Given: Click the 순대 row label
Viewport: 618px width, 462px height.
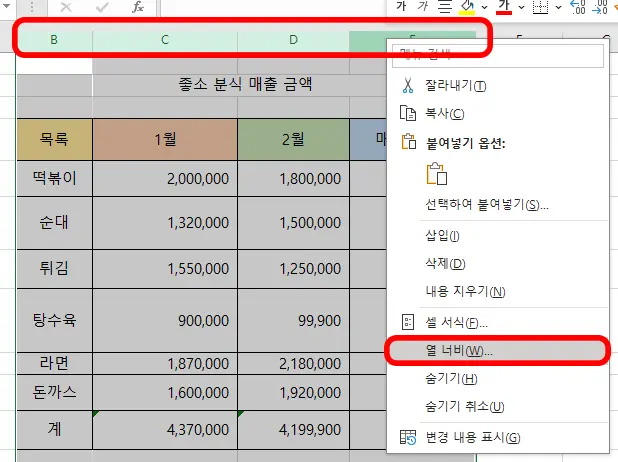Looking at the screenshot, I should click(x=54, y=223).
